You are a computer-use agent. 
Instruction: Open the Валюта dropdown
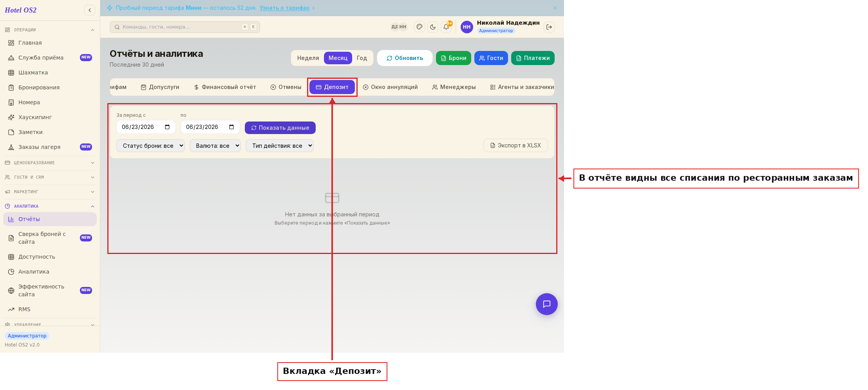215,146
